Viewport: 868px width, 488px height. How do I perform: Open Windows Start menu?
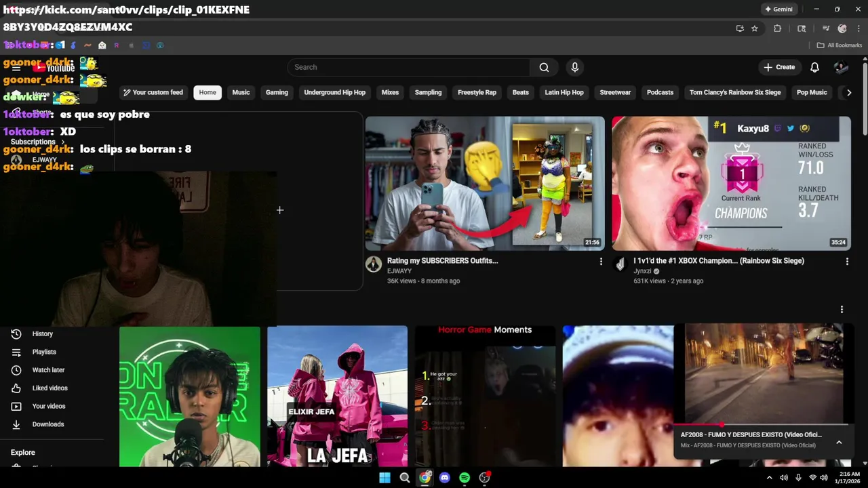point(384,478)
